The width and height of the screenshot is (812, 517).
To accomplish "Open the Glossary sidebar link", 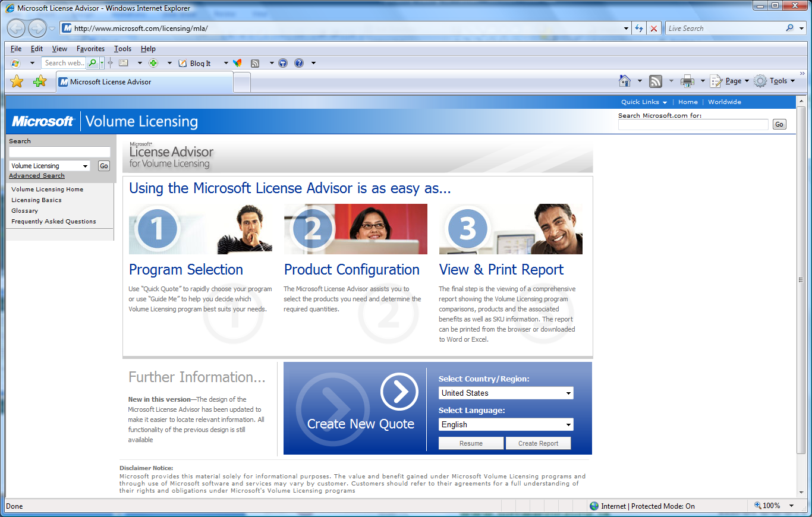I will [24, 211].
